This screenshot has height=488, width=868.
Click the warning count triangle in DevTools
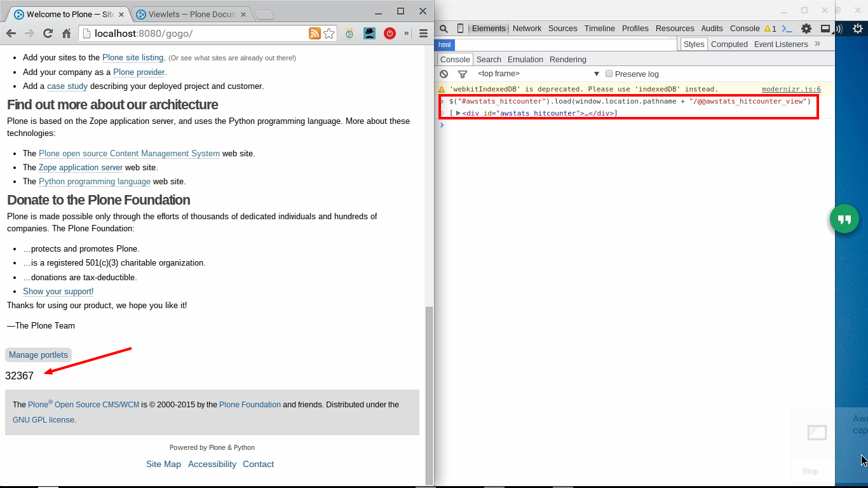tap(770, 29)
